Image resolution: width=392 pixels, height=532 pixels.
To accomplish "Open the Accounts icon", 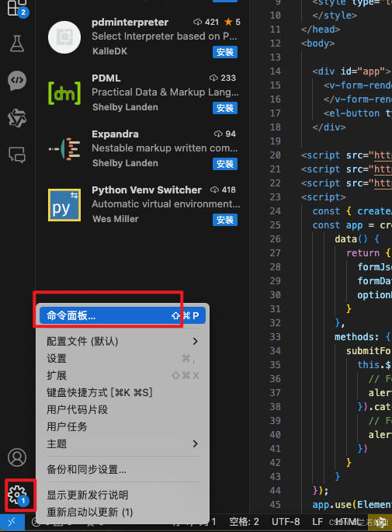I will pyautogui.click(x=17, y=457).
